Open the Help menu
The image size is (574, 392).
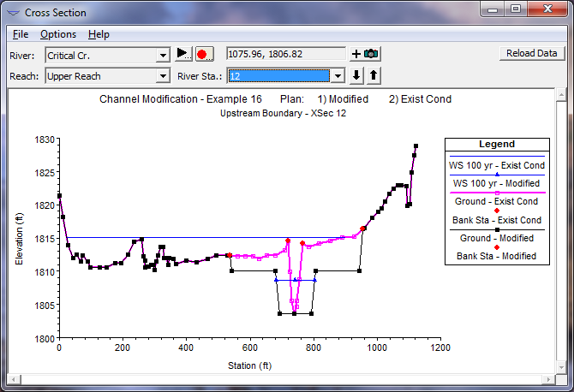click(99, 34)
